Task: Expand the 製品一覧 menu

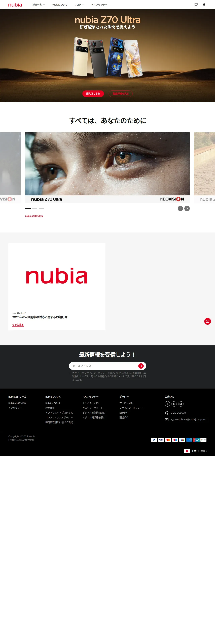Action: coord(39,5)
